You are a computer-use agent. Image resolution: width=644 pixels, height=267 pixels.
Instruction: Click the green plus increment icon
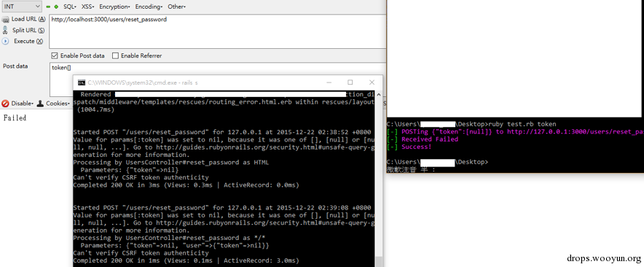pyautogui.click(x=56, y=7)
